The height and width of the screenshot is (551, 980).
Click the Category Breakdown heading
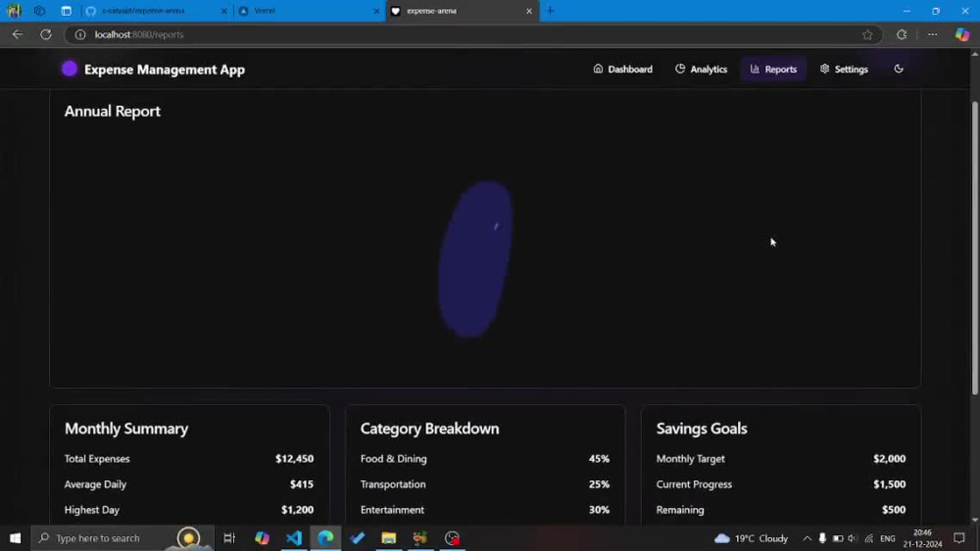[429, 428]
